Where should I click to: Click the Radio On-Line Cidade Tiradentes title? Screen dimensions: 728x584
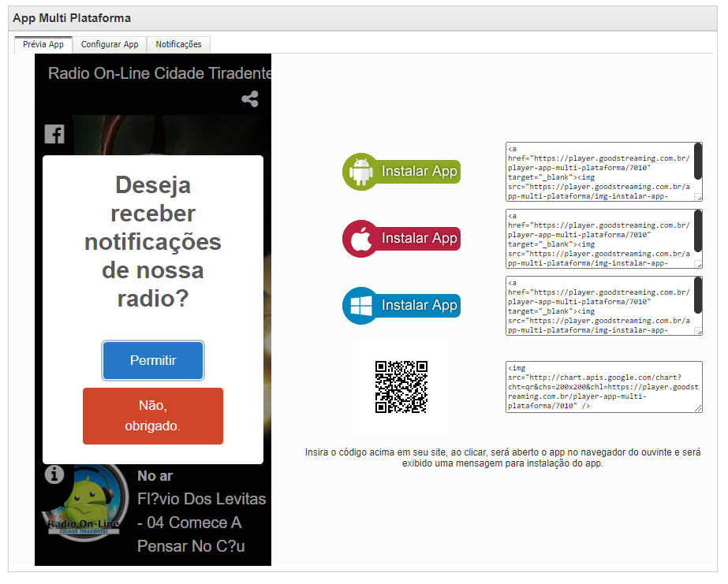click(x=159, y=73)
